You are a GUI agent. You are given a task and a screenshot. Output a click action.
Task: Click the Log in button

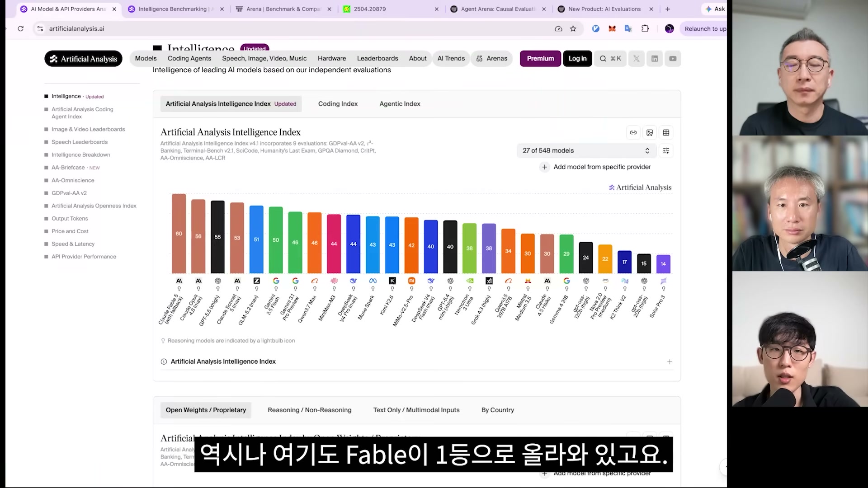[577, 59]
